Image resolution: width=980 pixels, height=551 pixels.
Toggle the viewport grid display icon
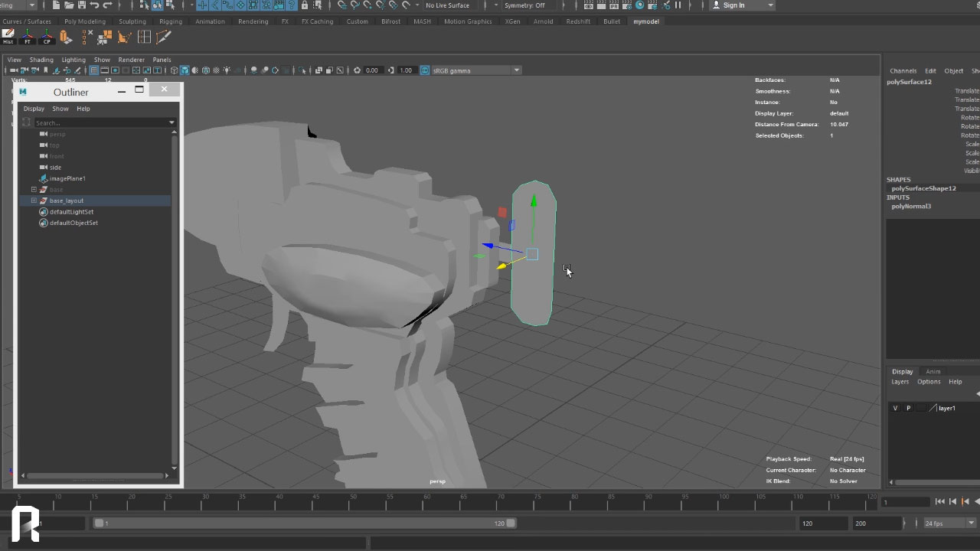[94, 70]
